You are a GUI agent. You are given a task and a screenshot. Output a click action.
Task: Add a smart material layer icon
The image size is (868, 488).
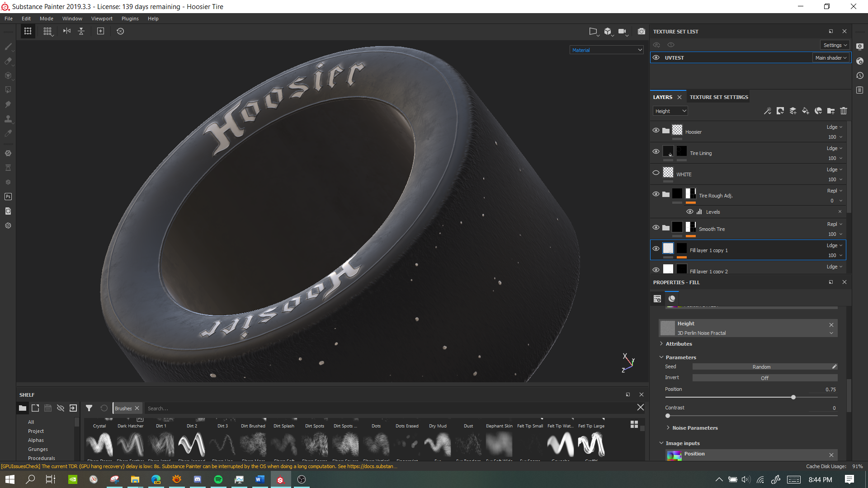[x=818, y=111]
